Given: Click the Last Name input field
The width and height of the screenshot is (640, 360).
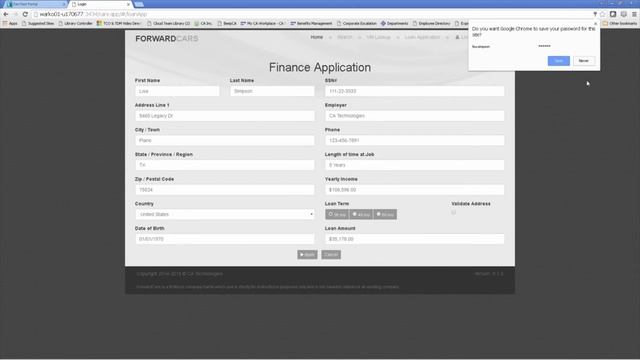Looking at the screenshot, I should [272, 91].
